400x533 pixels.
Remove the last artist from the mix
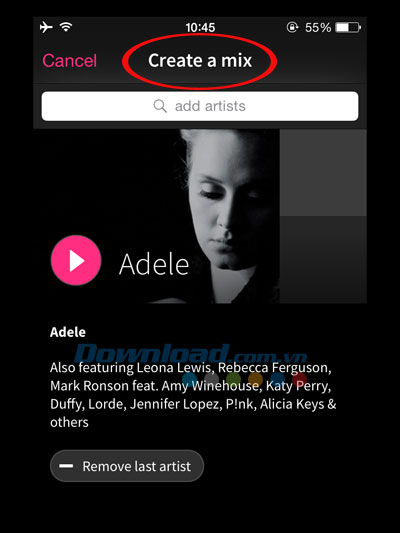click(x=127, y=466)
